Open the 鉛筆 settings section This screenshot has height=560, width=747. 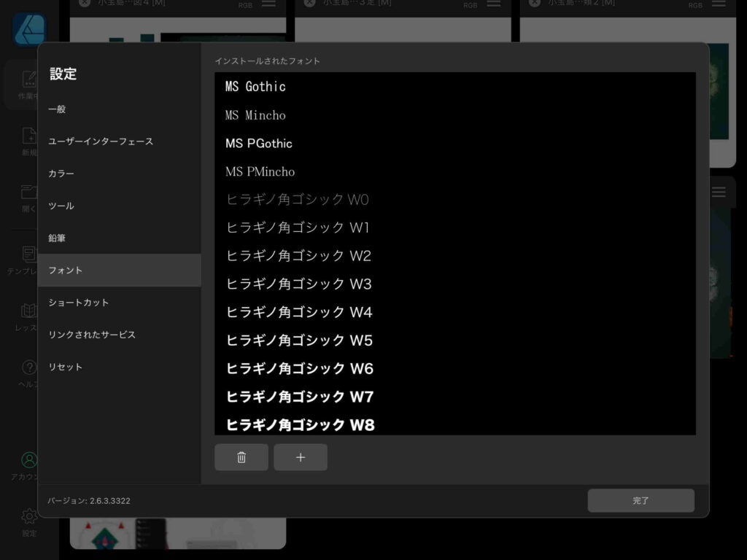(119, 238)
